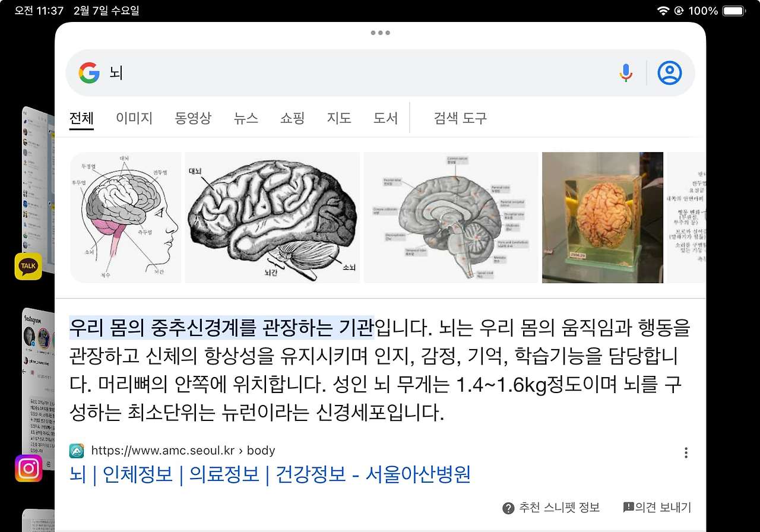Start voice search with the microphone icon

(625, 72)
